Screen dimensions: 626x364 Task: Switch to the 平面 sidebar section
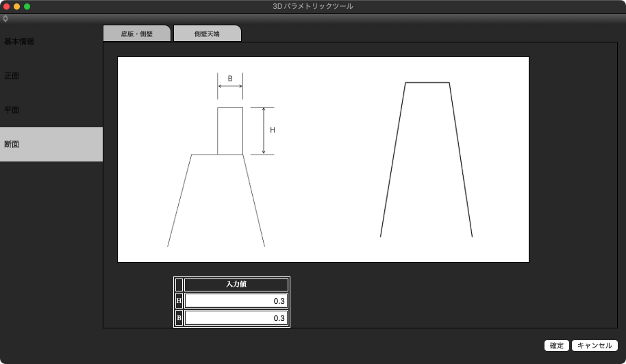coord(12,110)
